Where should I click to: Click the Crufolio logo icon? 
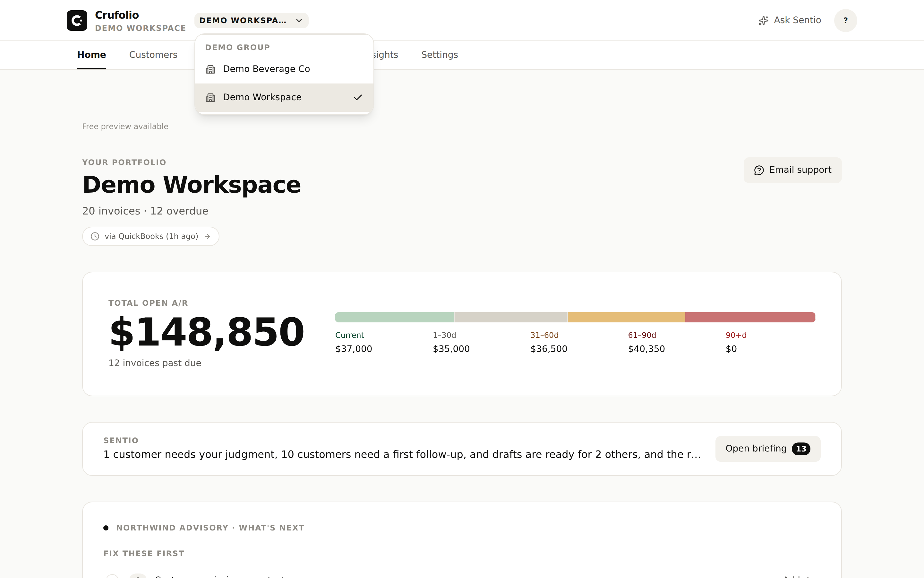click(77, 21)
